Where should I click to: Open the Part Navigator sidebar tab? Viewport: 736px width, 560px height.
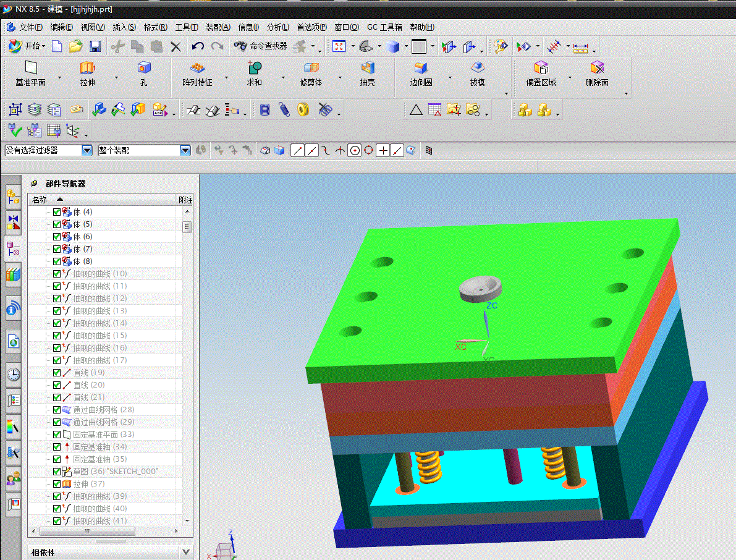(13, 248)
